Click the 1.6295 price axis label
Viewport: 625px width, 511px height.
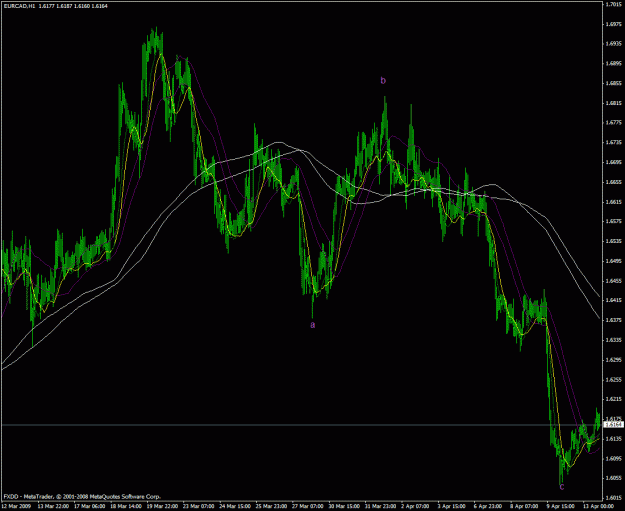(613, 360)
